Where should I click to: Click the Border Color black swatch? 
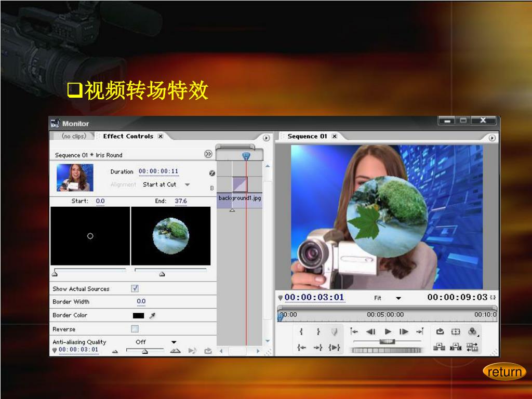point(138,315)
